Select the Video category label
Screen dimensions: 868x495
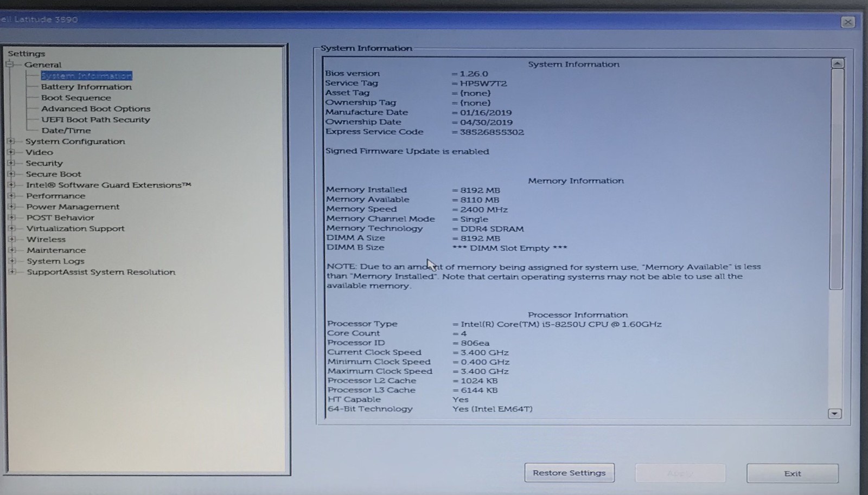39,152
